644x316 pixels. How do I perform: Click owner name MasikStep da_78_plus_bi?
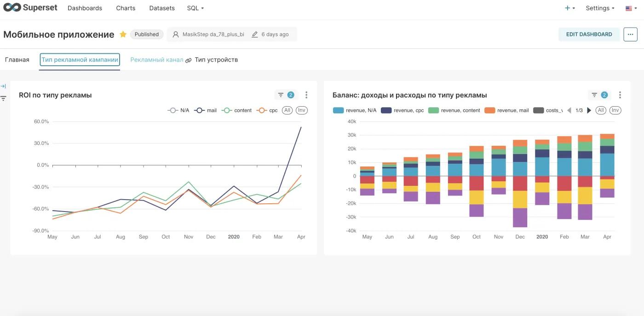pyautogui.click(x=213, y=34)
